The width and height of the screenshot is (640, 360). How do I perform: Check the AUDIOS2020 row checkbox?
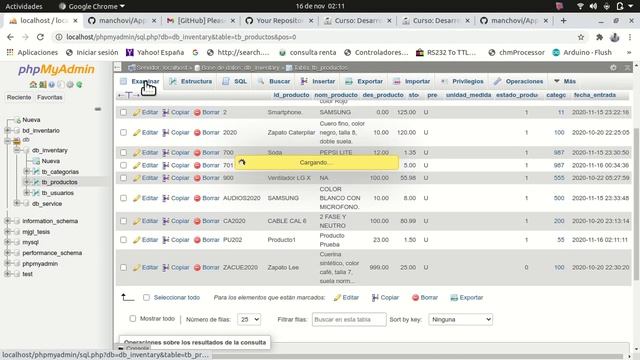[123, 198]
